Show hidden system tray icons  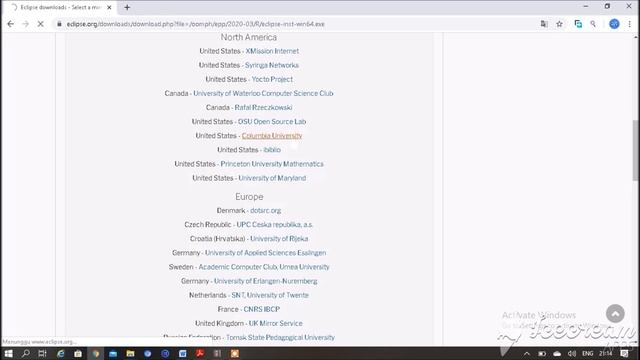[x=527, y=353]
